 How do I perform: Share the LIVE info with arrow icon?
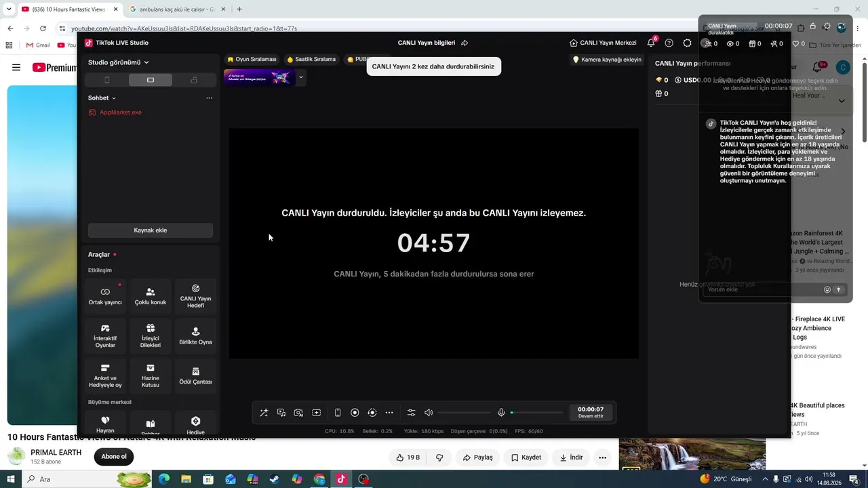465,43
